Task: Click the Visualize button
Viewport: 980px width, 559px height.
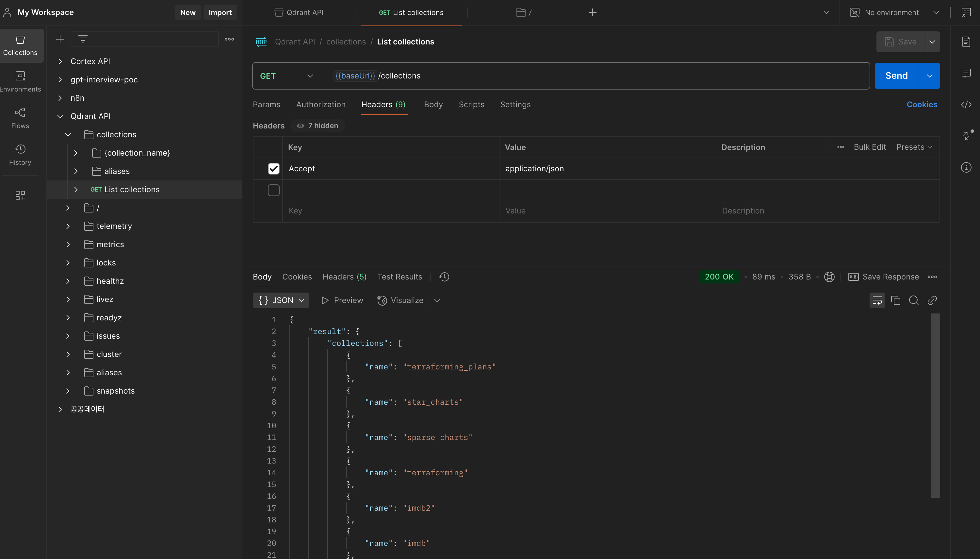Action: tap(400, 301)
